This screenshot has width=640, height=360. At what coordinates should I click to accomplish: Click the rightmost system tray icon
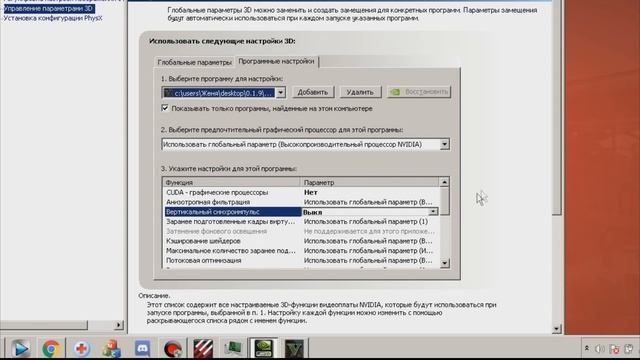629,349
